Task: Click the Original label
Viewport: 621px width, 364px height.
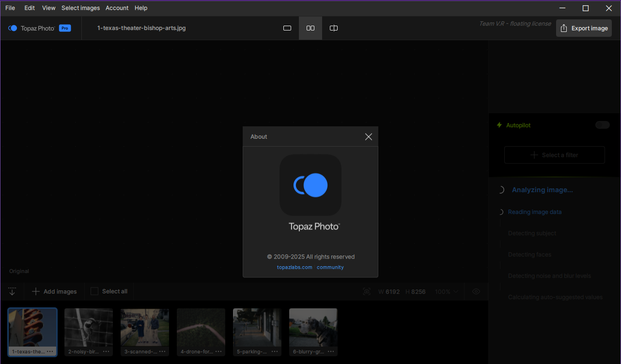Action: [x=19, y=271]
